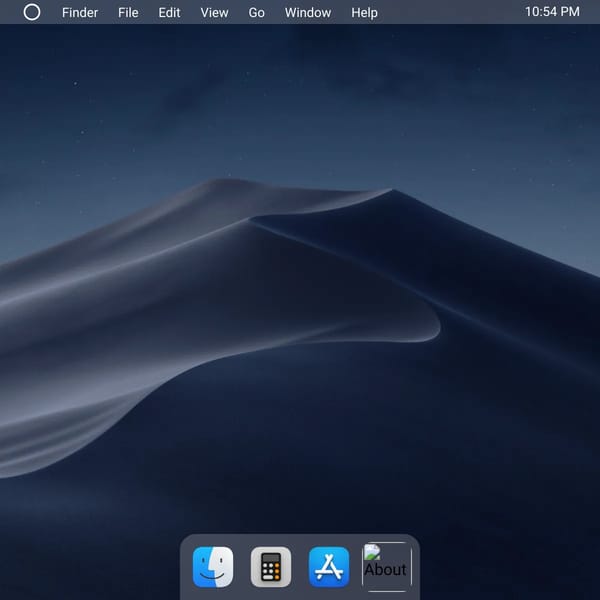
Task: Open the Help menu
Action: (364, 13)
